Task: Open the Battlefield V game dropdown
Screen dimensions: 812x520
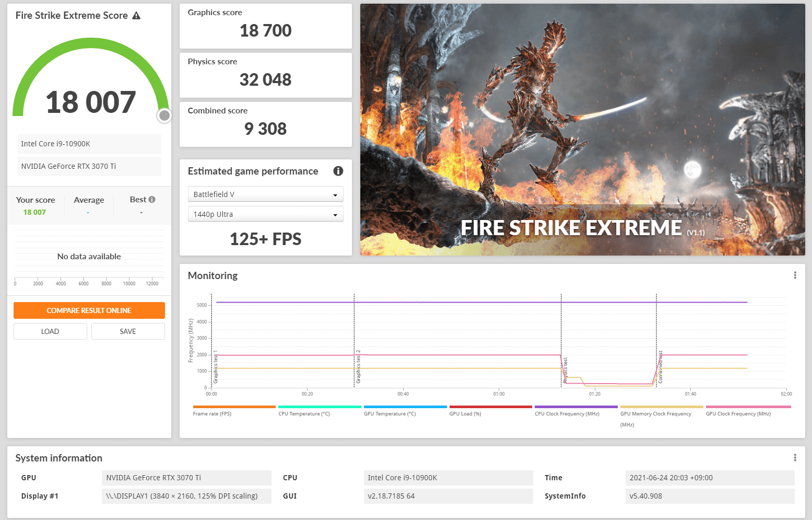Action: [x=265, y=194]
